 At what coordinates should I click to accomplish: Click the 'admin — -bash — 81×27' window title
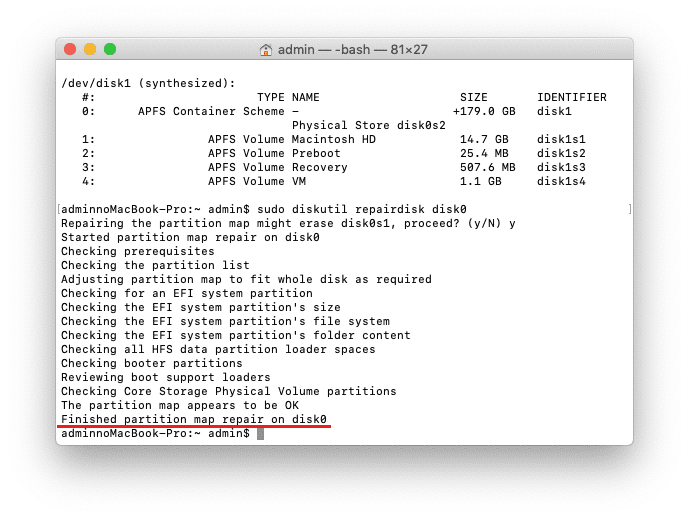coord(352,50)
